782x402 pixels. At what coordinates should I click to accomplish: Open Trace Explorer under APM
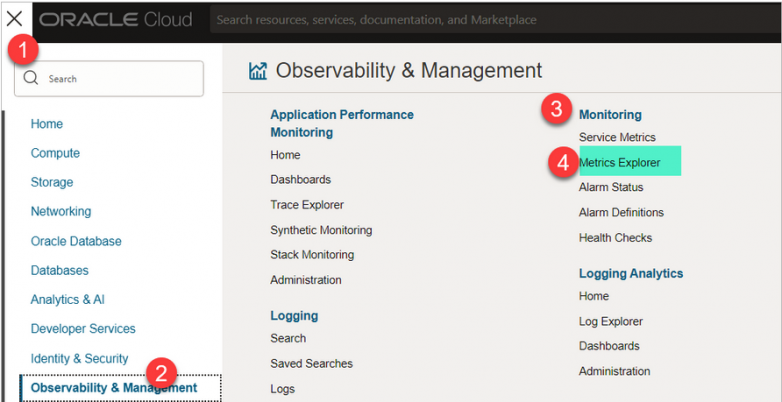click(x=307, y=205)
